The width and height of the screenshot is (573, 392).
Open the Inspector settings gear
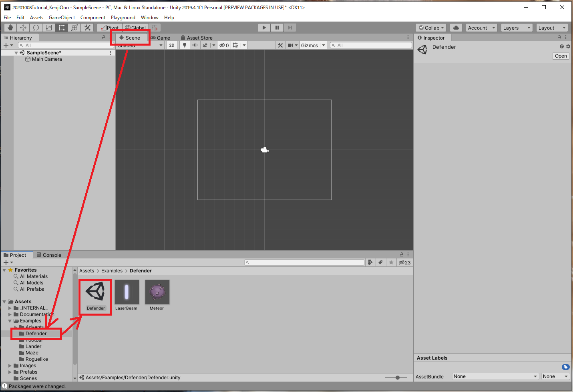click(568, 46)
